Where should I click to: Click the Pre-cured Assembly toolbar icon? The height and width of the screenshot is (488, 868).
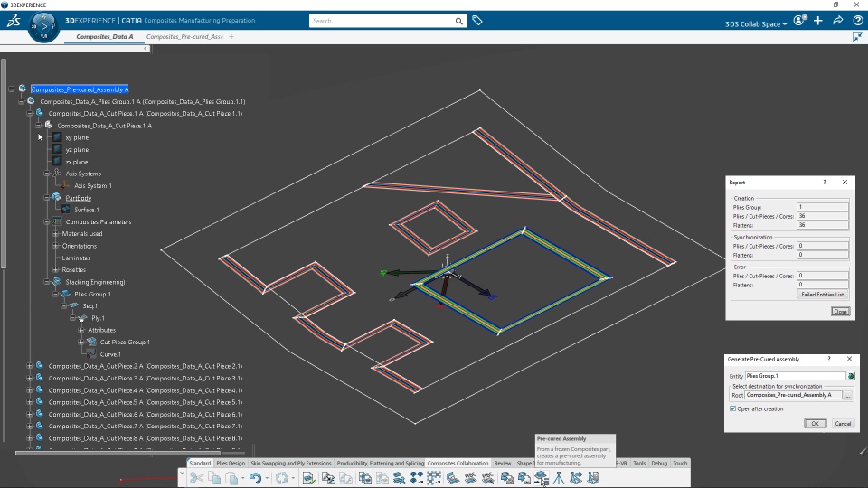pos(541,478)
